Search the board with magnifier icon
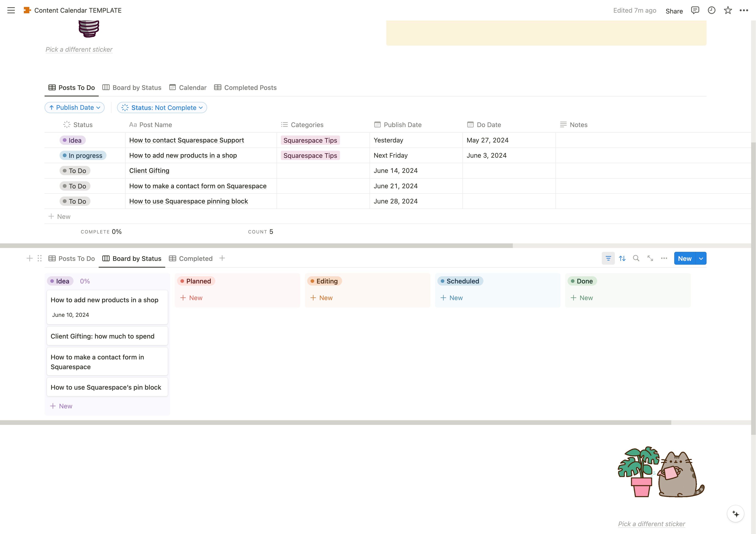 coord(636,258)
